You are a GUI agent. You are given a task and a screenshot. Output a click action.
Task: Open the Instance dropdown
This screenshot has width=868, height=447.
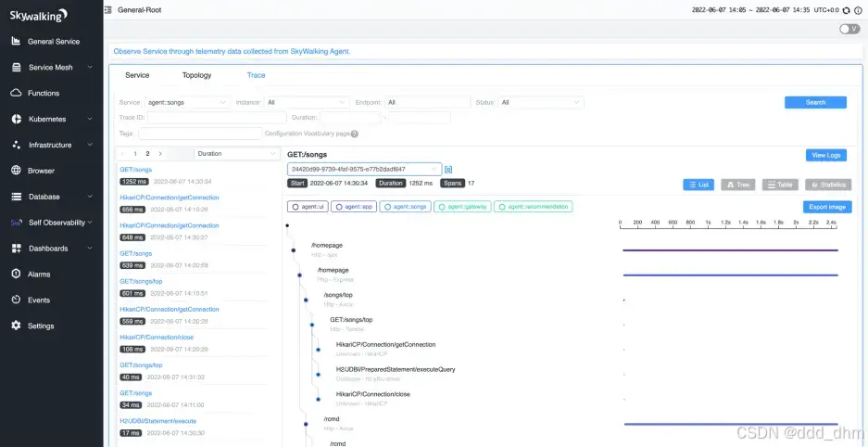point(307,102)
